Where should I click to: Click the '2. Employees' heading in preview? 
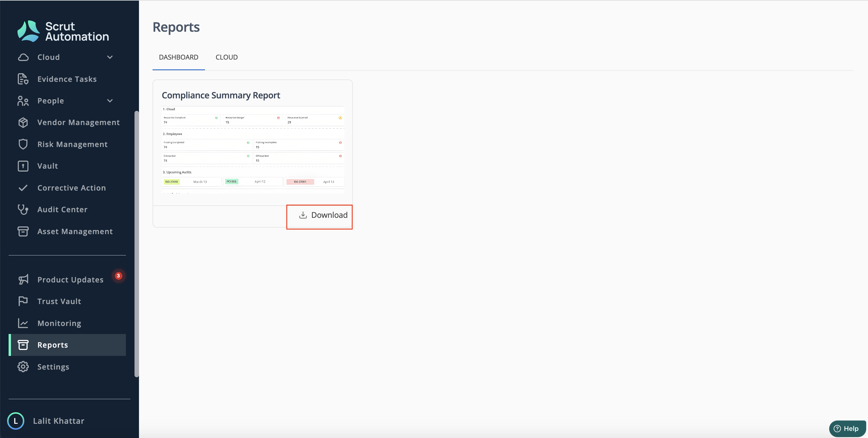[172, 134]
